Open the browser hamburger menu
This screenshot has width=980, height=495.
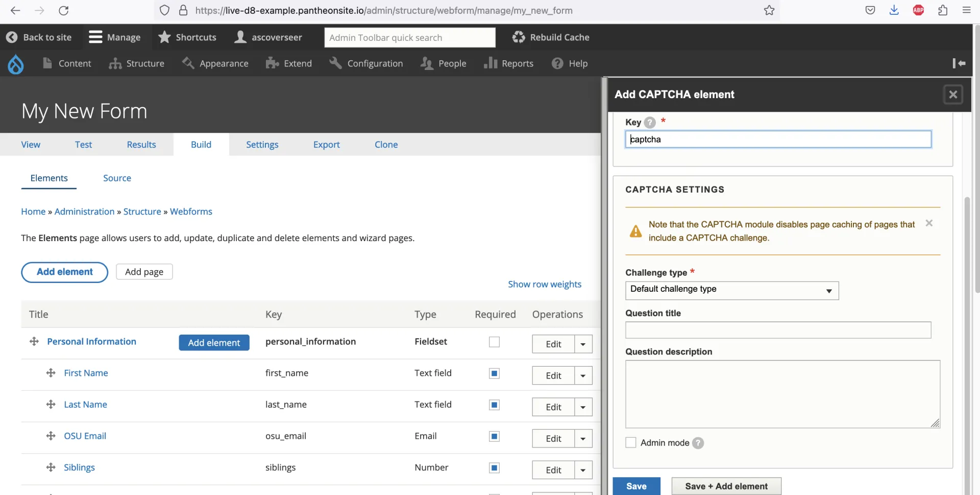click(x=966, y=10)
